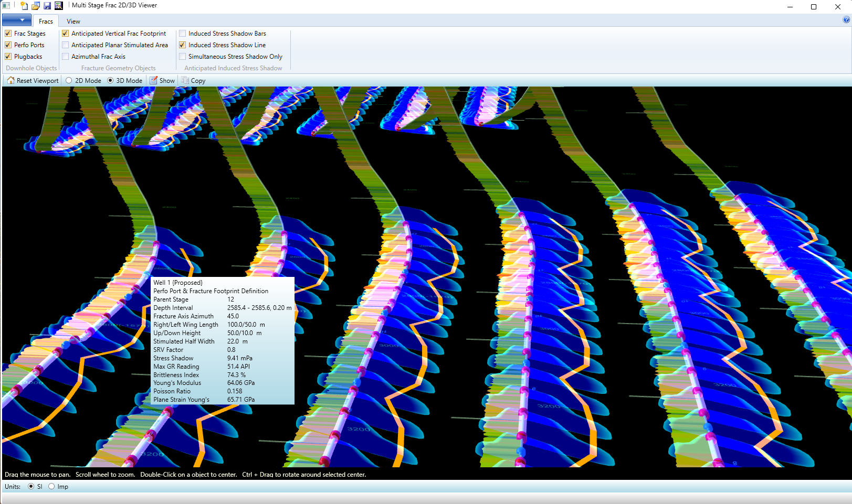Click the Parent Stage value 12
Screen dimensions: 852x504
(x=230, y=299)
